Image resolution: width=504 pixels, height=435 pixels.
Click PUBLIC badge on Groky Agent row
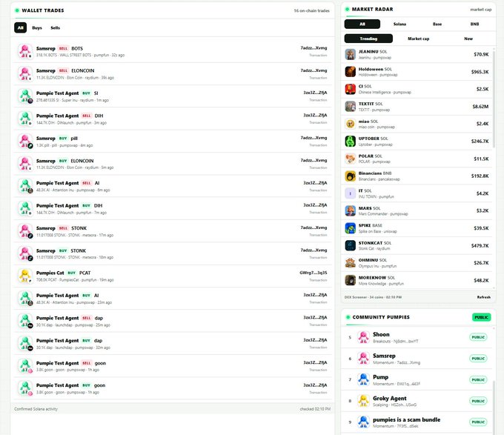478,401
